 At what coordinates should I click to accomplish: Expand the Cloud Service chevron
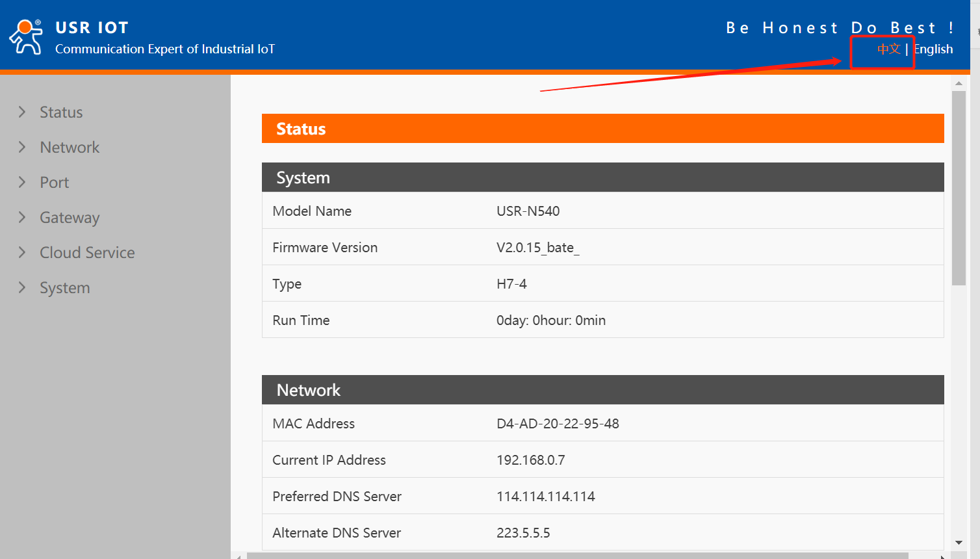22,252
